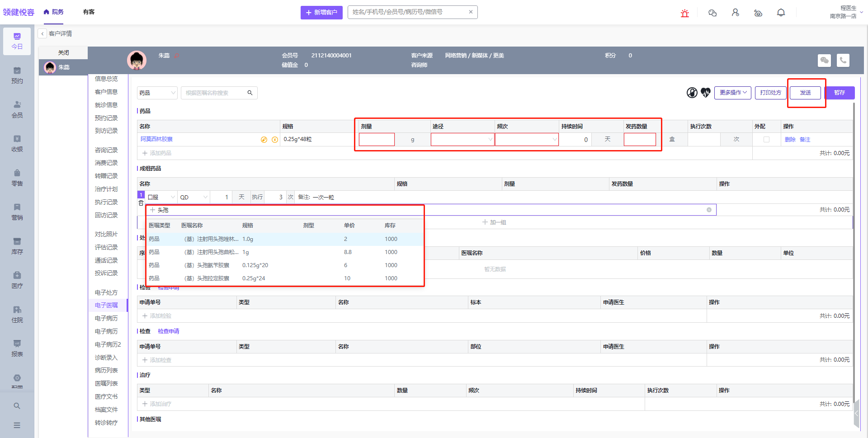Open 对比照片 in the customer menu
Image resolution: width=868 pixels, height=438 pixels.
[106, 234]
